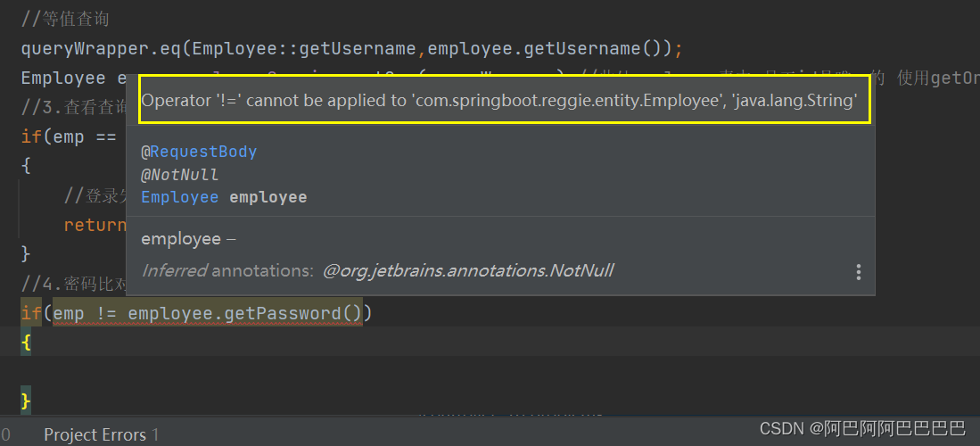Image resolution: width=980 pixels, height=446 pixels.
Task: Click the //等值查询 comment line
Action: pyautogui.click(x=65, y=20)
